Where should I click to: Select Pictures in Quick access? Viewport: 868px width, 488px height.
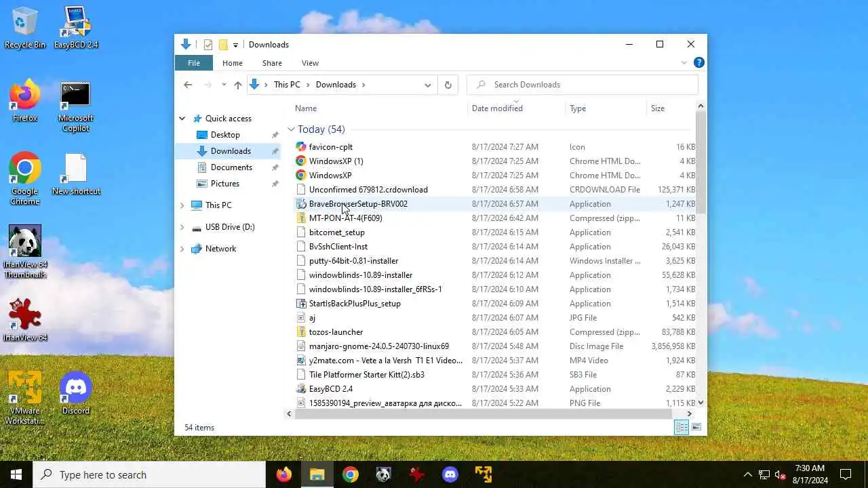[224, 184]
